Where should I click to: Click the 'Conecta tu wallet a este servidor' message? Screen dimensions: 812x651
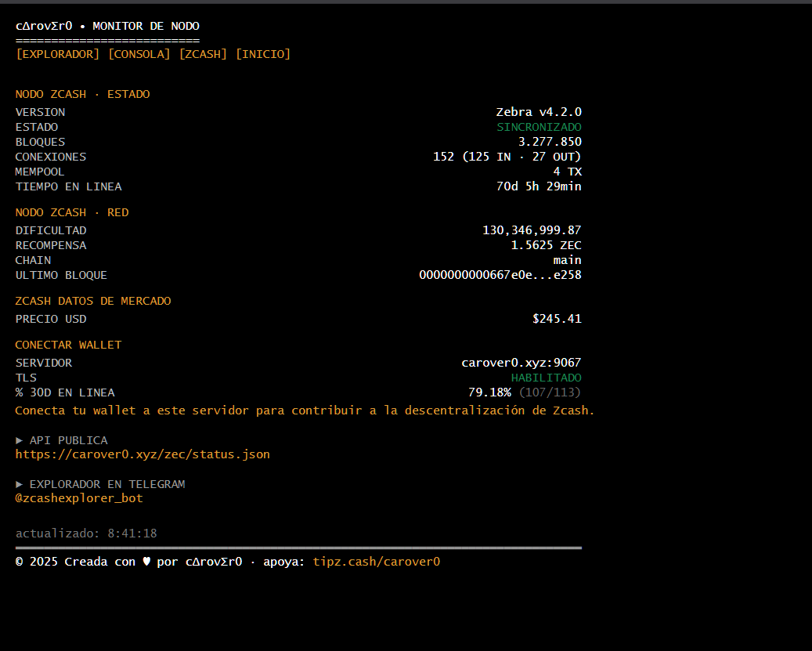[x=305, y=410]
